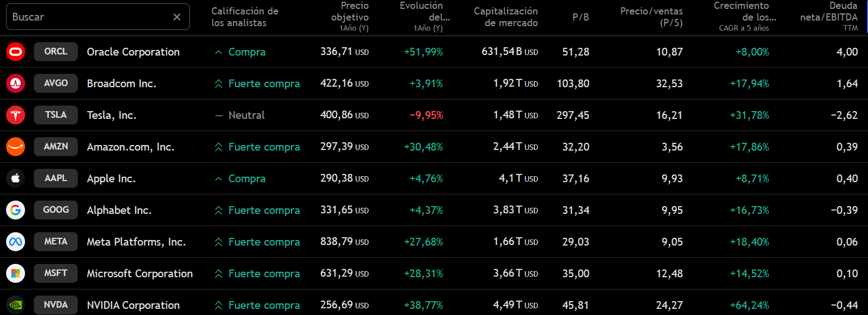
Task: Click Oracle's Compra analyst rating
Action: [x=240, y=52]
